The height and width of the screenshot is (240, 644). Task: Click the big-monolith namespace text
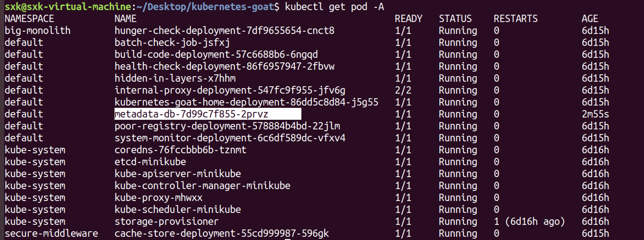pos(38,31)
